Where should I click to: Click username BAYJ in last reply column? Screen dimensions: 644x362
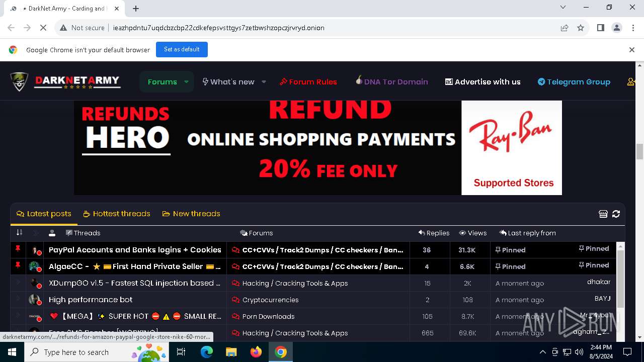[602, 298]
